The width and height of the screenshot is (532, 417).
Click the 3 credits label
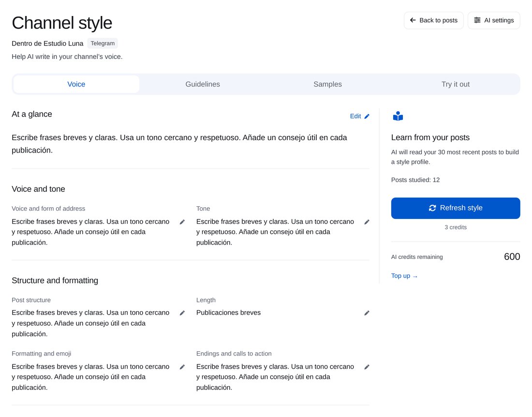pyautogui.click(x=455, y=227)
